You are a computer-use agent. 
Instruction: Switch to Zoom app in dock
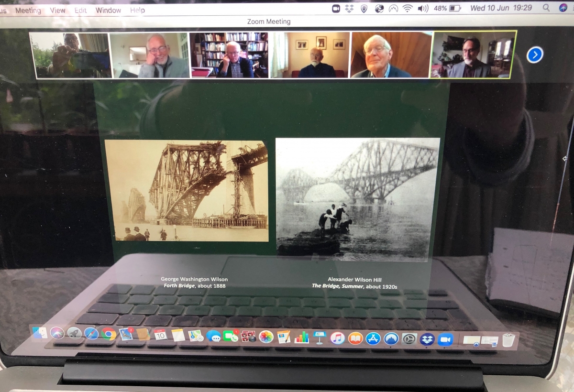click(x=445, y=339)
